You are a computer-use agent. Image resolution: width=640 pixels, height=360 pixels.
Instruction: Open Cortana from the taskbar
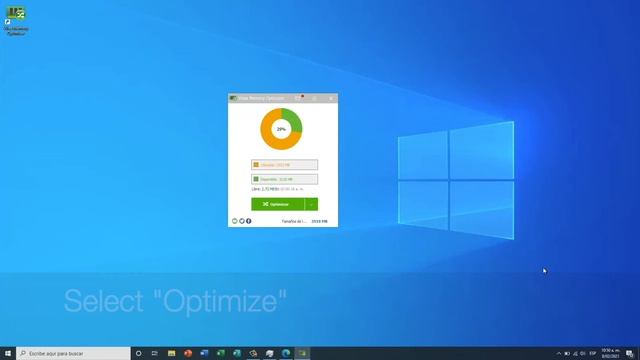pos(138,353)
